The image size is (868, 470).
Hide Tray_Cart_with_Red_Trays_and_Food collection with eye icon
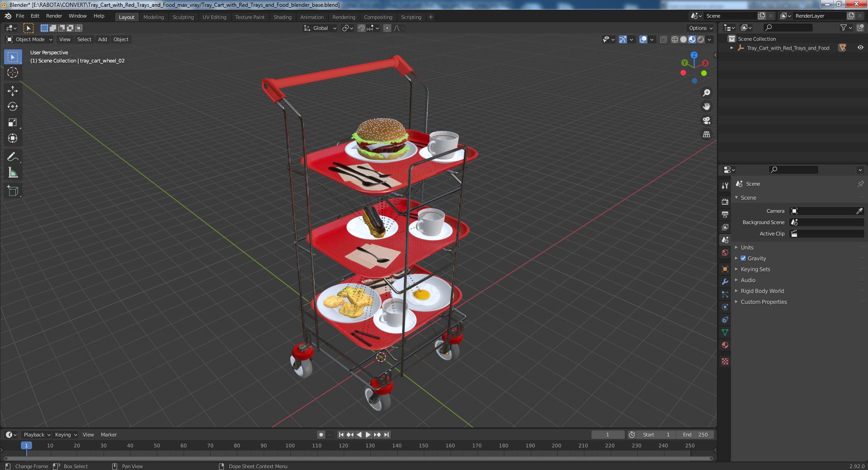(860, 48)
